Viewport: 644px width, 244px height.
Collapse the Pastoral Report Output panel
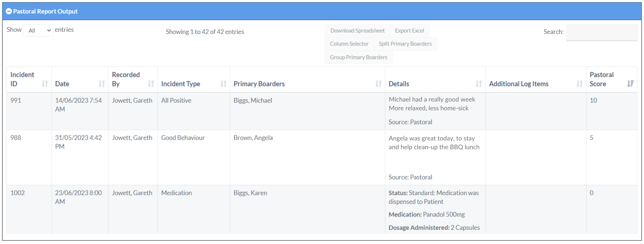(9, 11)
